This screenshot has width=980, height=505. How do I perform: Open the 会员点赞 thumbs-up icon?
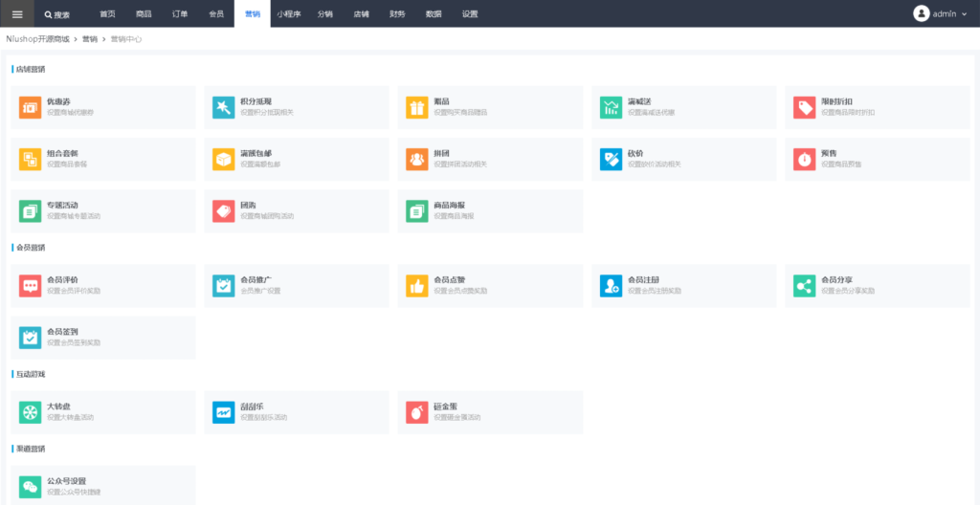[416, 285]
